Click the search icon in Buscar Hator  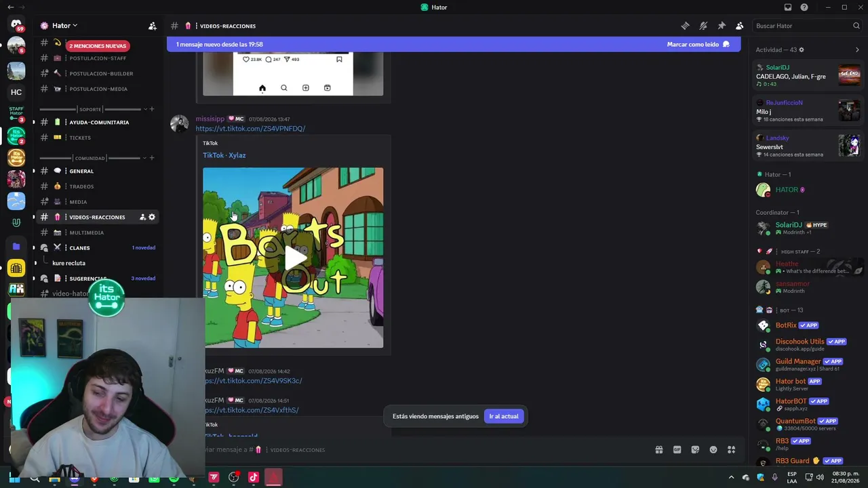856,26
